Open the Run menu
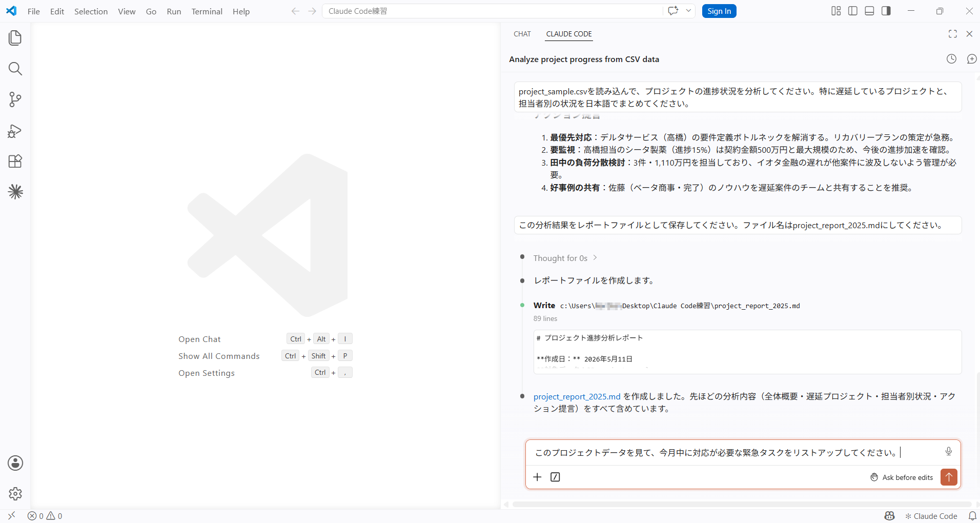Viewport: 980px width, 523px height. pos(174,11)
